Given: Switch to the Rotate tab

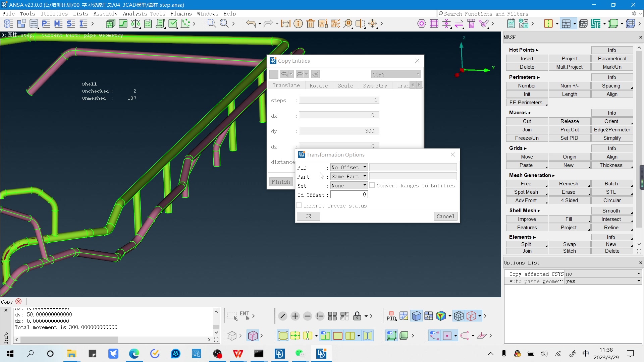Looking at the screenshot, I should click(x=319, y=85).
